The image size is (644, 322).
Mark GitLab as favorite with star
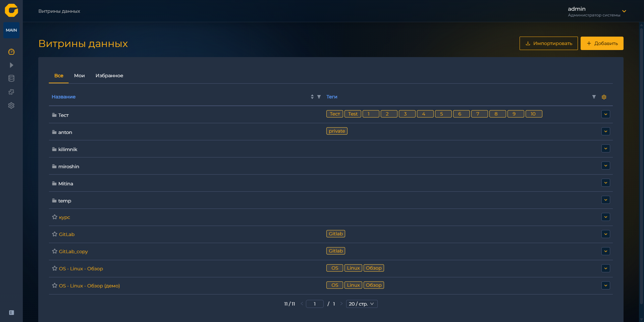55,234
